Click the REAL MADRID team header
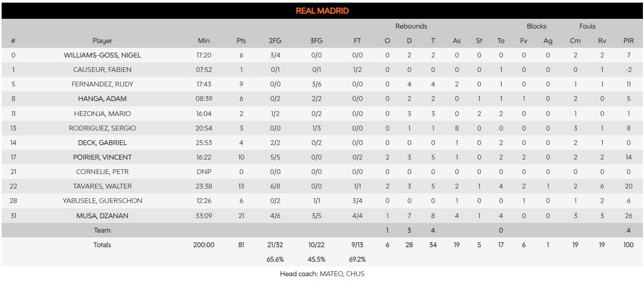Screen dimensions: 644x282 tap(322, 11)
